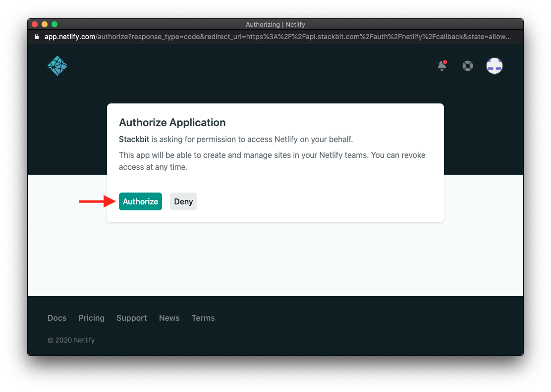Click the Authorize button
Screen dimensions: 551x392
coord(140,201)
